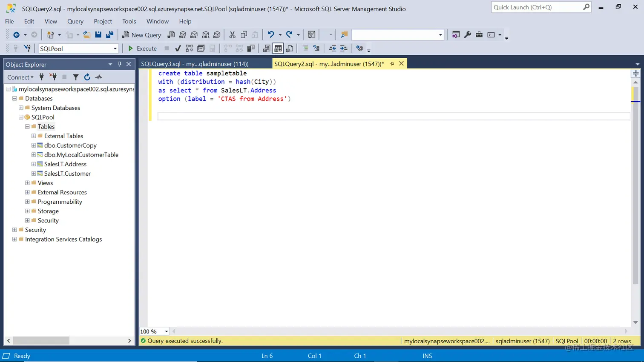This screenshot has width=644, height=362.
Task: Open Activity Monitor from Object Explorer toolbar
Action: click(99, 77)
